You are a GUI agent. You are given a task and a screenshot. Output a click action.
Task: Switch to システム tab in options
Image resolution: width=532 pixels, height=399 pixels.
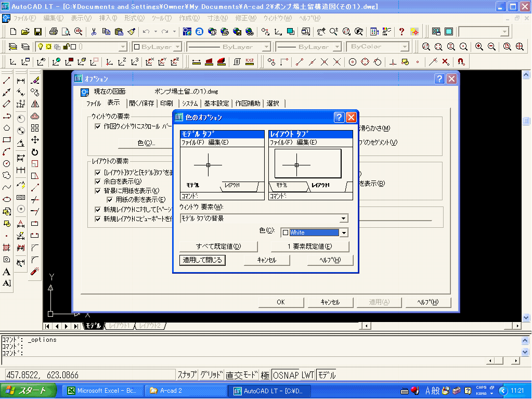point(190,103)
